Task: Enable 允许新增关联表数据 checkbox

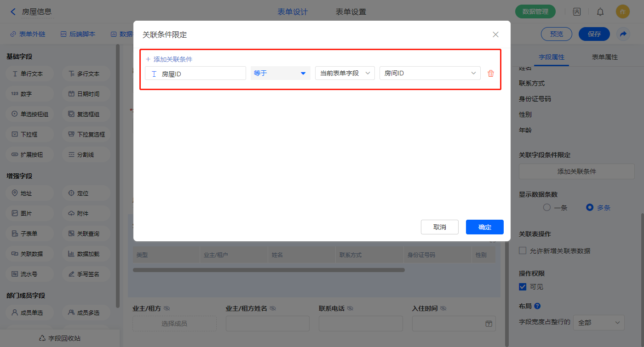Action: point(523,251)
